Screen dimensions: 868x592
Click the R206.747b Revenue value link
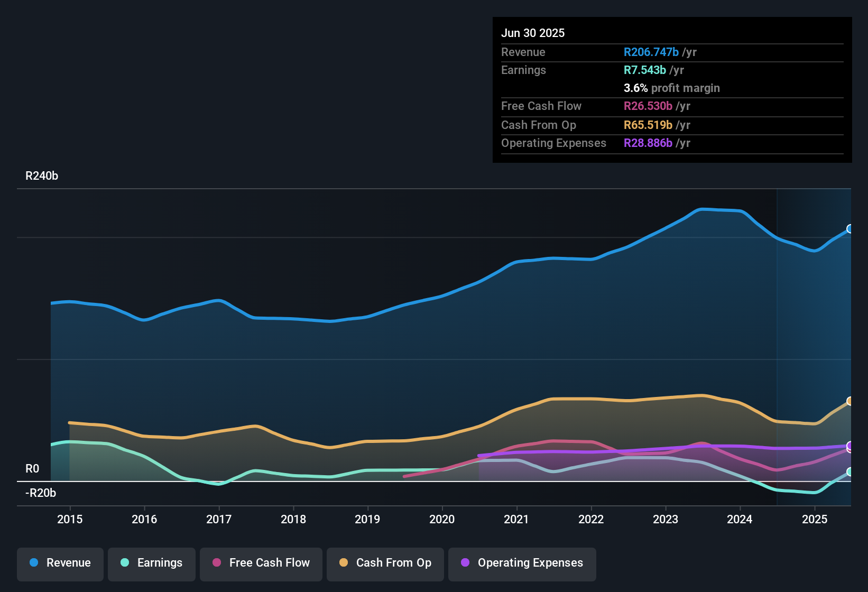(x=651, y=52)
